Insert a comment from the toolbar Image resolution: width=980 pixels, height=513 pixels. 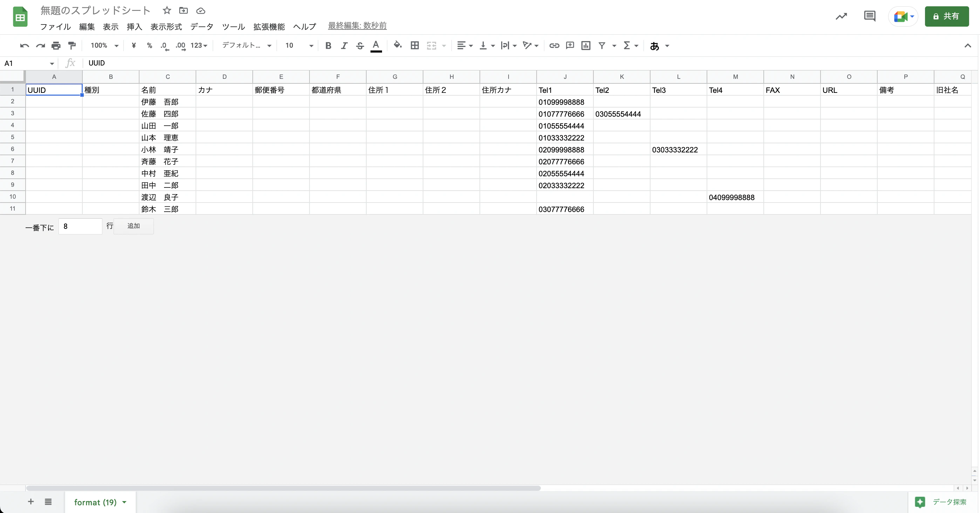pos(570,46)
